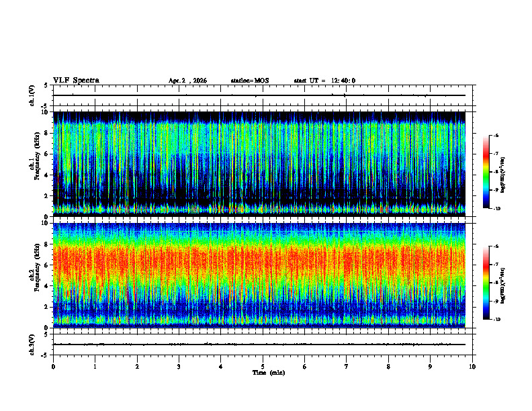The height and width of the screenshot is (411, 532).
Task: Click time axis tick label "1"
Action: 95,367
